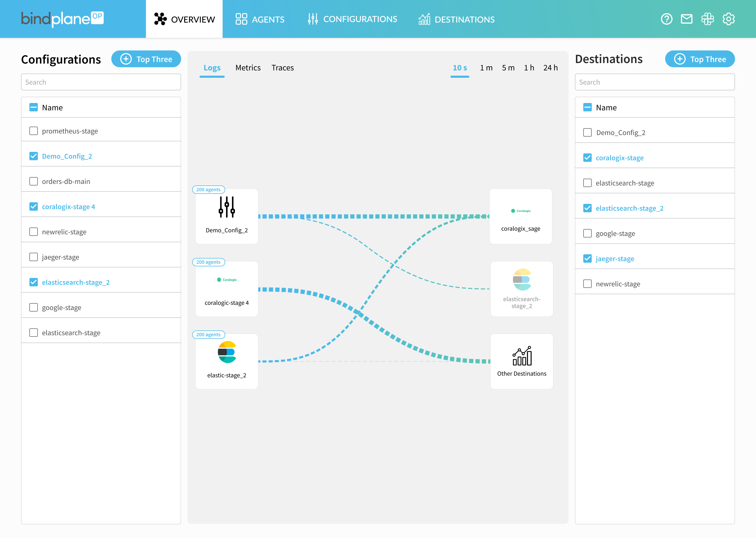
Task: Uncheck the jaeger-stage destination checkbox
Action: click(587, 258)
